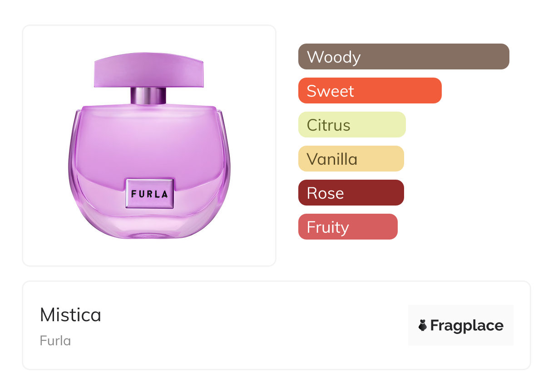Select the Woody accord label
The height and width of the screenshot is (392, 553).
334,57
